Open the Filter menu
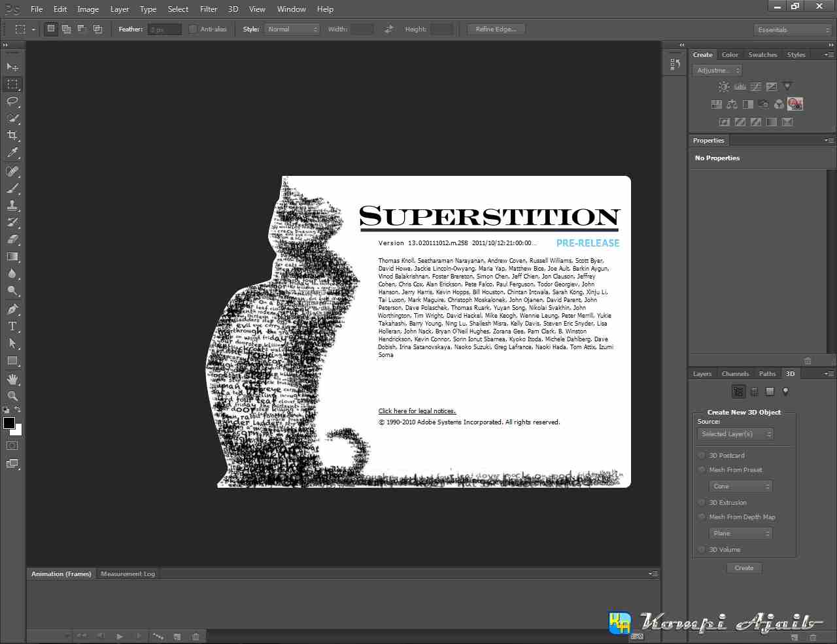Image resolution: width=837 pixels, height=644 pixels. (209, 9)
